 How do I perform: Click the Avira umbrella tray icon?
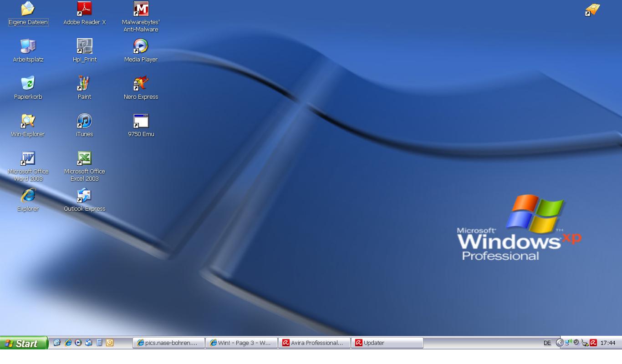593,343
